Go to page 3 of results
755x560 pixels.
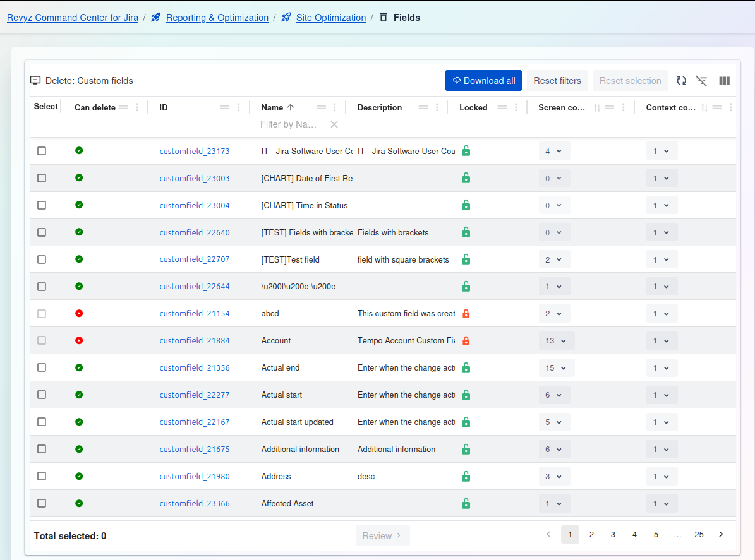pos(613,535)
